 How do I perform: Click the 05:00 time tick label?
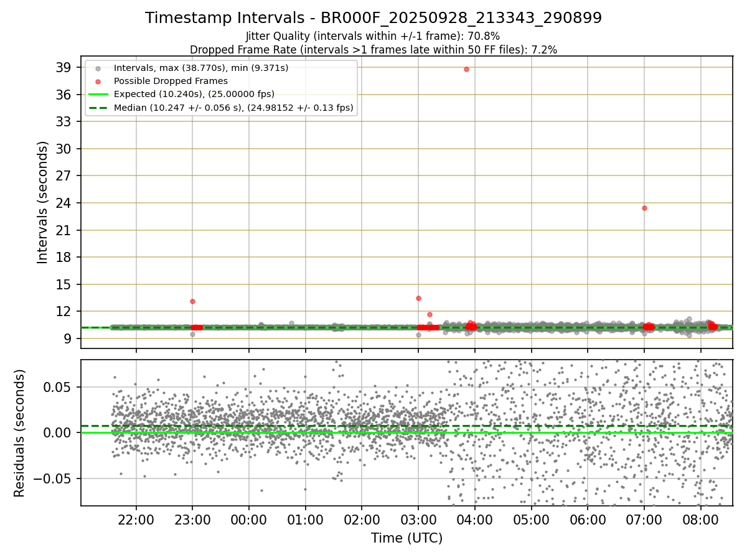click(x=531, y=520)
